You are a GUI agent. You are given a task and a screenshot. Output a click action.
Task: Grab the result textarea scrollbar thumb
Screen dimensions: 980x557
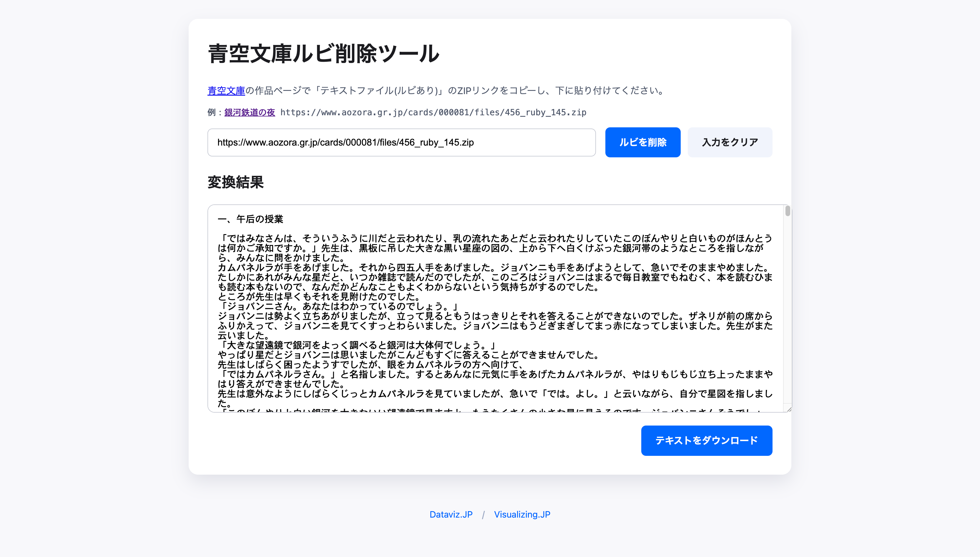pyautogui.click(x=788, y=211)
